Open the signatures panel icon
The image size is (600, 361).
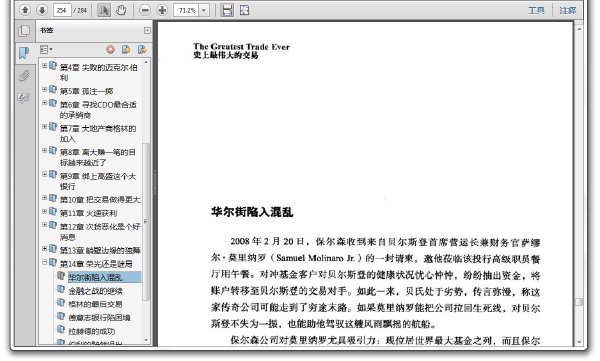pos(24,98)
